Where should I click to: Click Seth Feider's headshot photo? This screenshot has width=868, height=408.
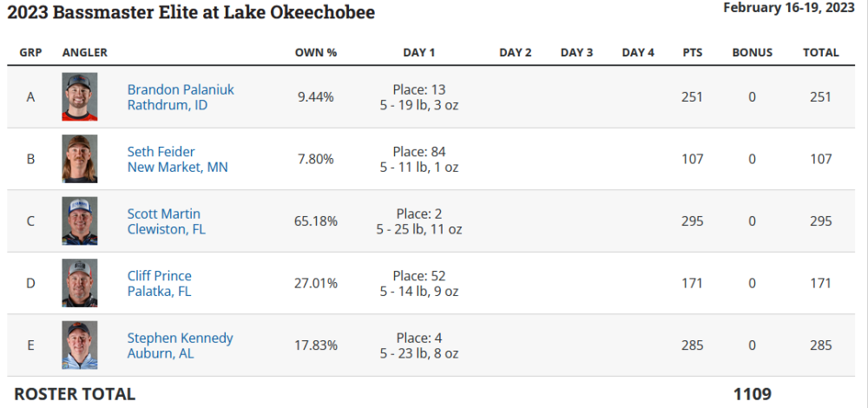pos(80,158)
